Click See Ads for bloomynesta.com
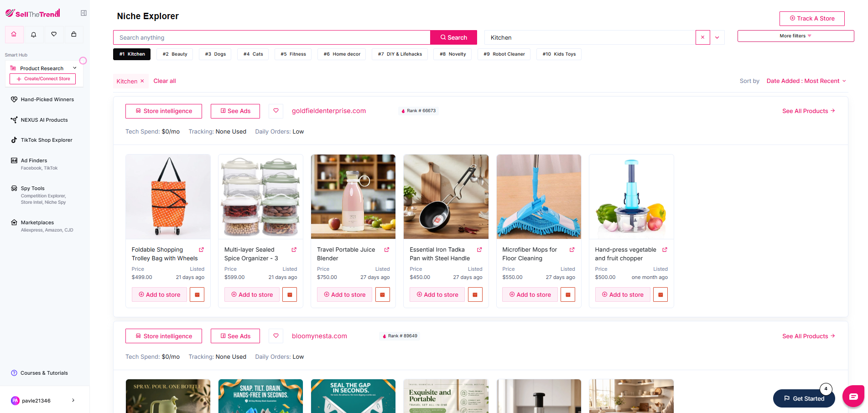 coord(235,336)
